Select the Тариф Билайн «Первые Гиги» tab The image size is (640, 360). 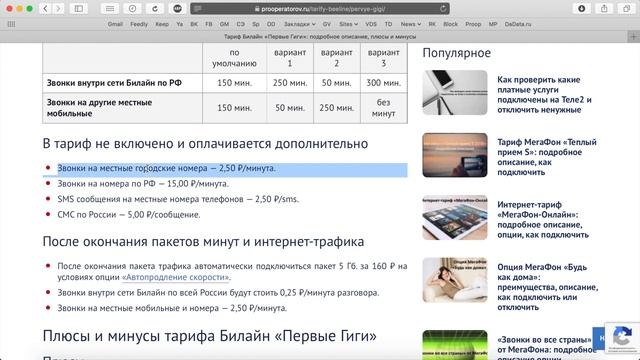(320, 37)
